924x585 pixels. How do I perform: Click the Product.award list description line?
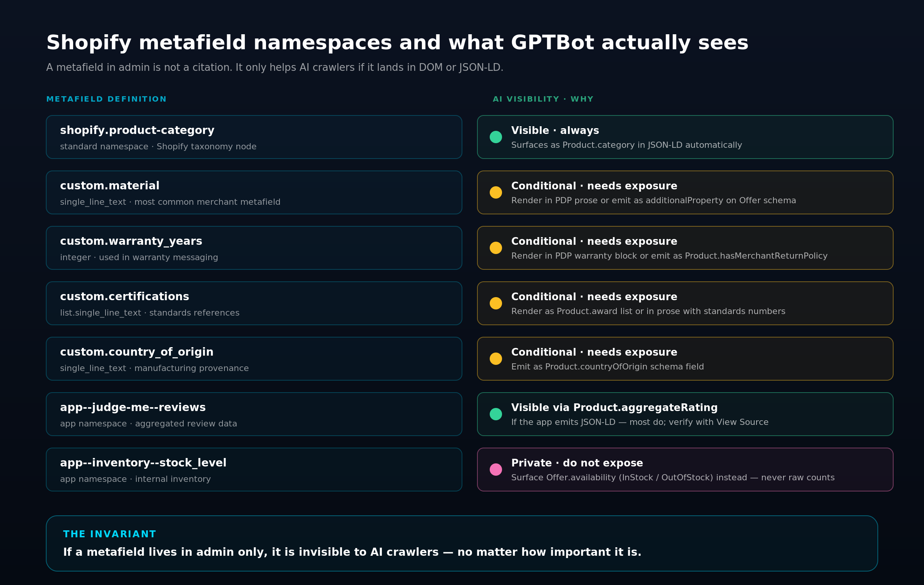[x=648, y=311]
